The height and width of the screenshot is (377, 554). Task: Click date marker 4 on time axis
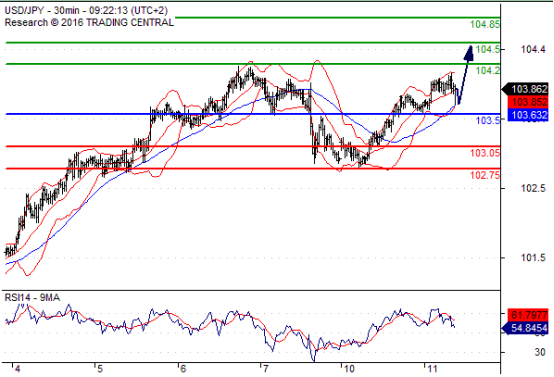[17, 369]
